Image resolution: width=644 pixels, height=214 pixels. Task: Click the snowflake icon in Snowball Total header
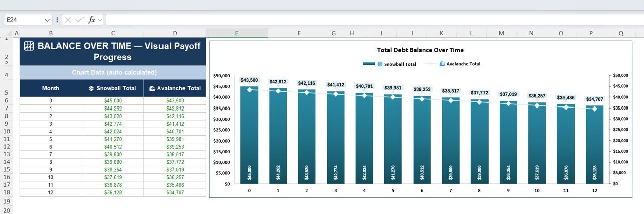(x=91, y=88)
